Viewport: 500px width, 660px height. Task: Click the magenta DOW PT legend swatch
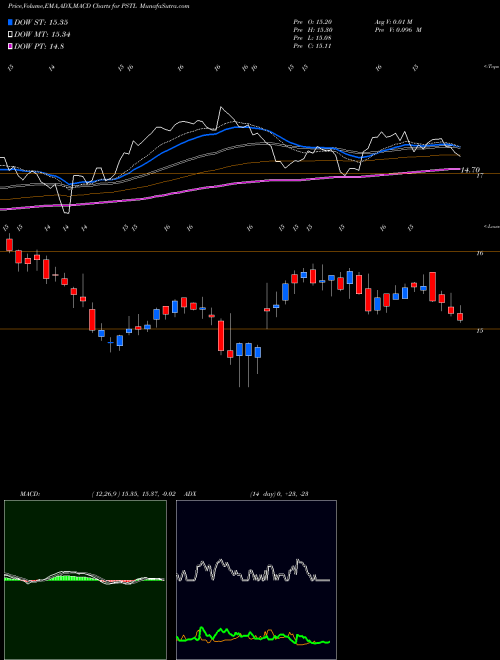(x=11, y=46)
